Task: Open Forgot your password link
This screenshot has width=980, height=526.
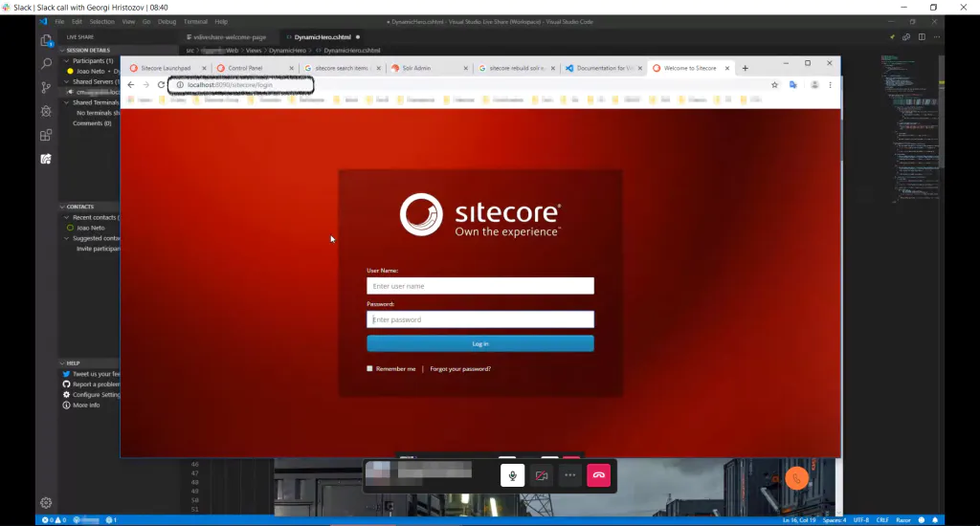Action: (460, 369)
